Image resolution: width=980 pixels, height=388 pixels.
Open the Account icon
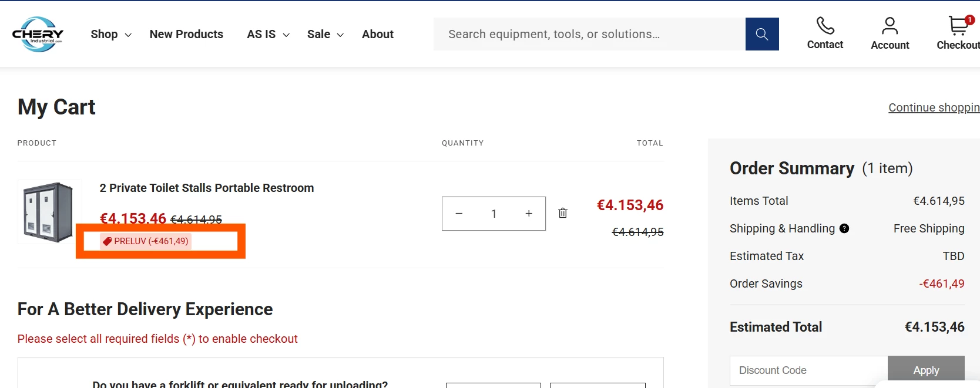tap(889, 26)
